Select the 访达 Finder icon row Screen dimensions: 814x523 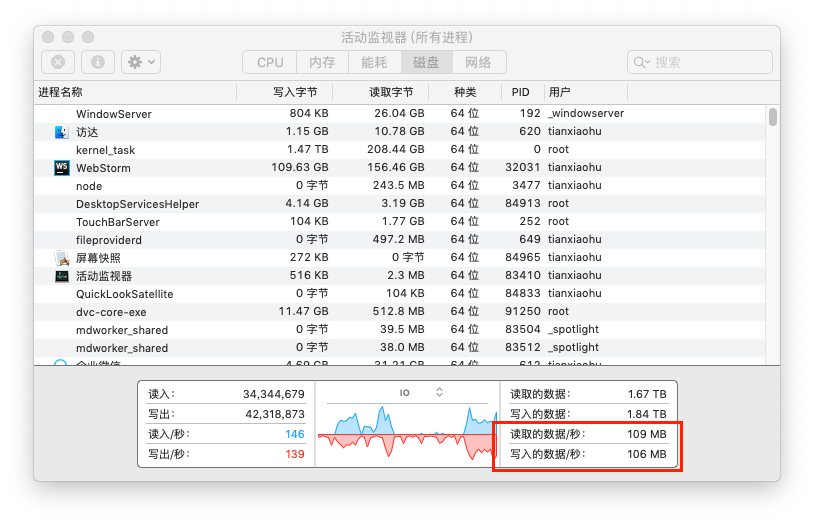click(61, 132)
